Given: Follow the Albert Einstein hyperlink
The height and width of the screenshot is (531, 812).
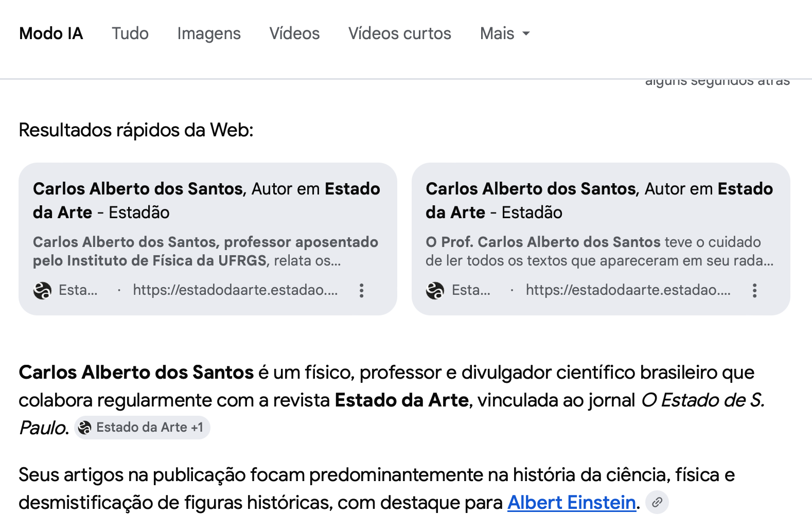Looking at the screenshot, I should [x=571, y=503].
